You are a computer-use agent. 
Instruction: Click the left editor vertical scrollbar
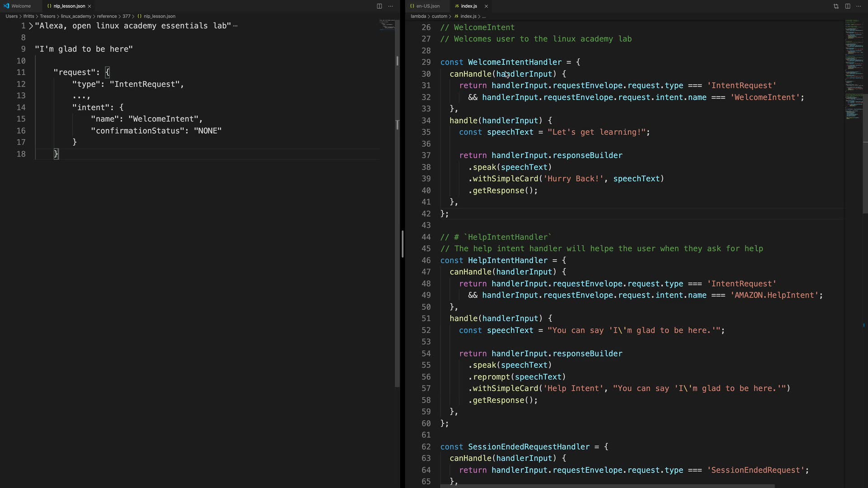pyautogui.click(x=397, y=203)
